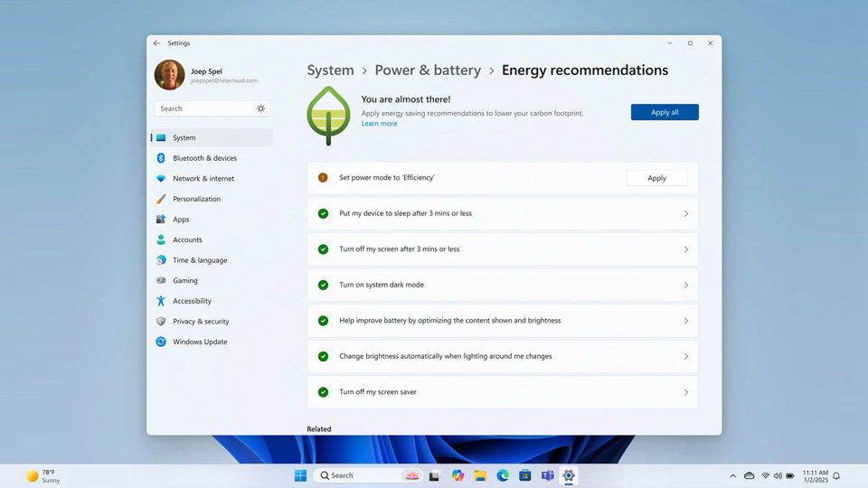Image resolution: width=868 pixels, height=488 pixels.
Task: Expand 'Put my device to sleep' chevron
Action: [x=686, y=213]
